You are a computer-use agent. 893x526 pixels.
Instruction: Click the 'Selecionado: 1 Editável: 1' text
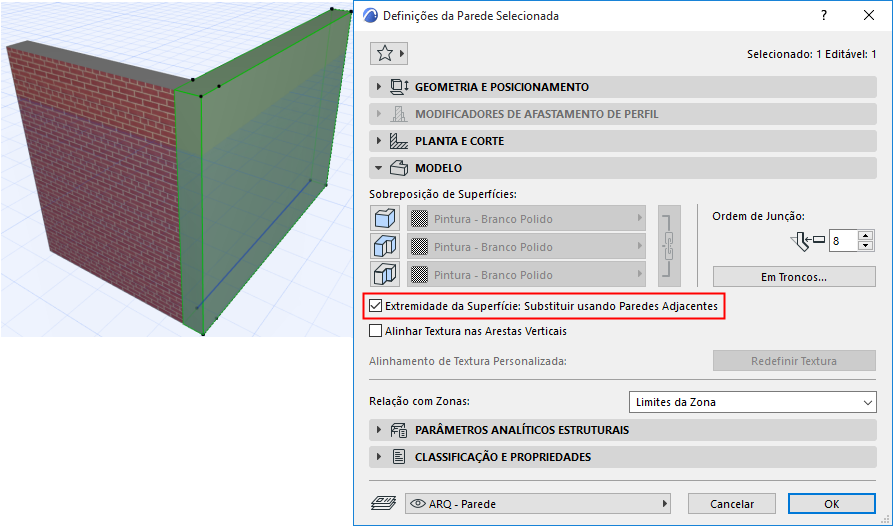coord(812,55)
